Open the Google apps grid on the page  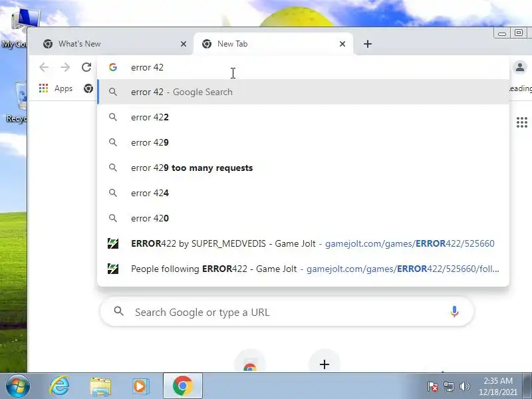pyautogui.click(x=522, y=122)
